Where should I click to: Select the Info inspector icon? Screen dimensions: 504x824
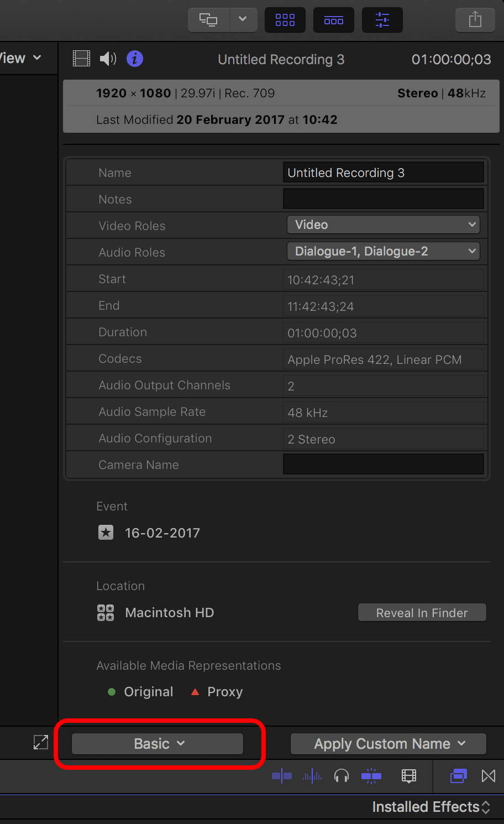pyautogui.click(x=135, y=59)
